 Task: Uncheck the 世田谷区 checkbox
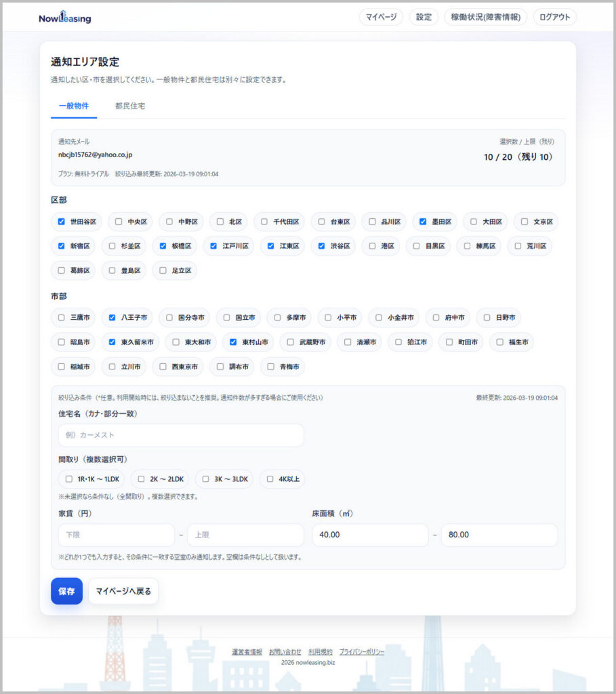(x=62, y=222)
